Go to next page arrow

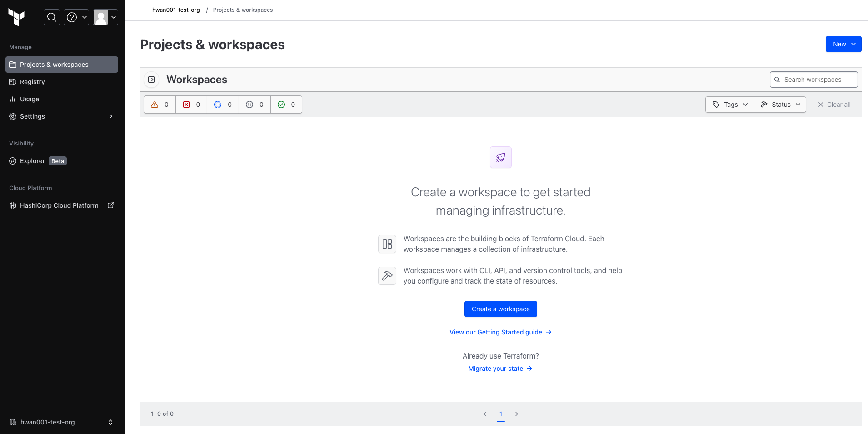(x=517, y=414)
